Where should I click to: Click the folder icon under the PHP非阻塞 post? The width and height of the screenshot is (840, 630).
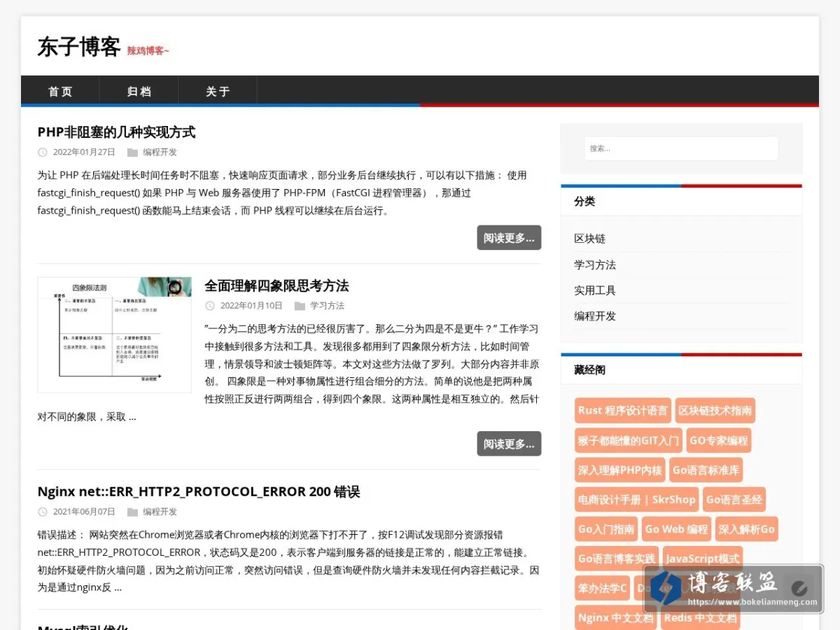coord(132,152)
